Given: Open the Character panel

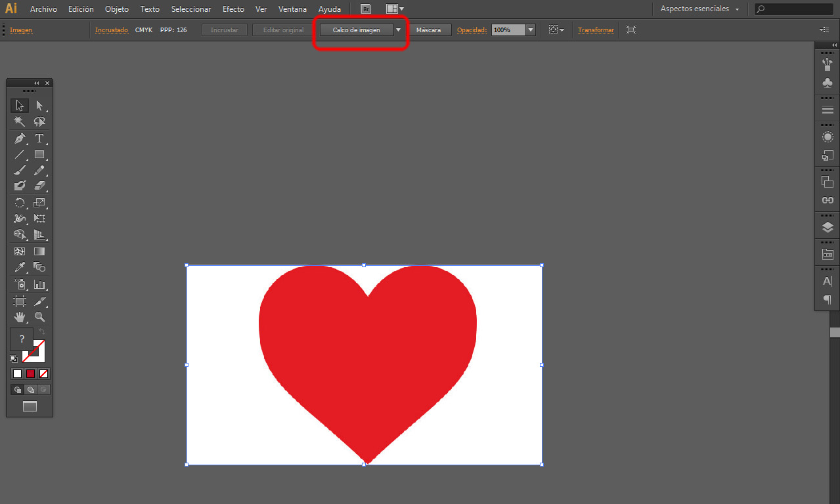Looking at the screenshot, I should click(x=827, y=280).
